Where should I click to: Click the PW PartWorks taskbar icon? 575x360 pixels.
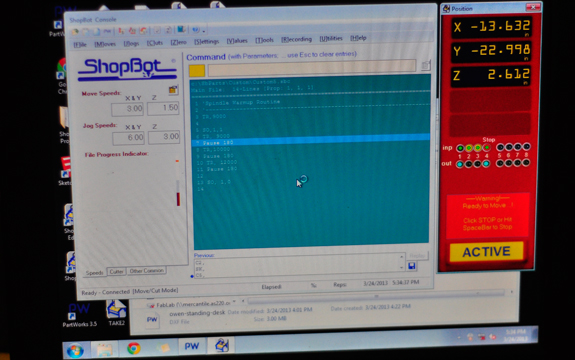click(x=191, y=346)
